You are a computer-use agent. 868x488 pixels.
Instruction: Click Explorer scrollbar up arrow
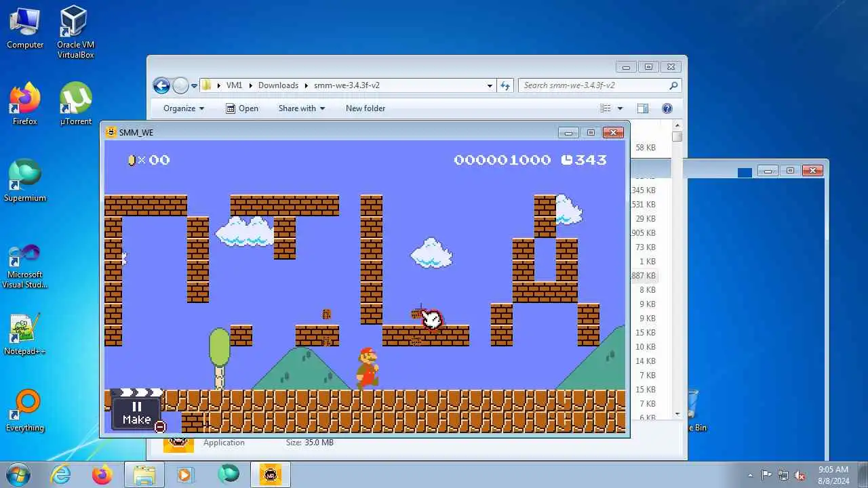677,125
